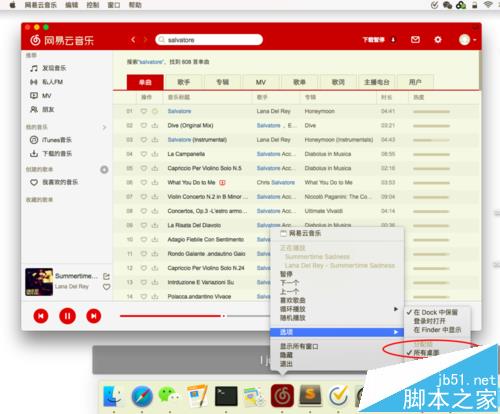Choose 暂停 in the Dock menu
500x414 pixels.
pyautogui.click(x=286, y=274)
